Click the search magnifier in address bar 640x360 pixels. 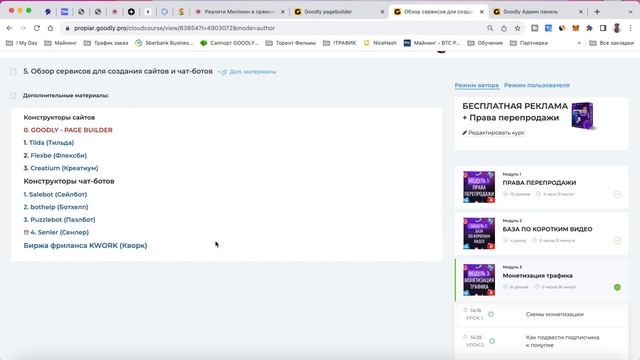(490, 28)
